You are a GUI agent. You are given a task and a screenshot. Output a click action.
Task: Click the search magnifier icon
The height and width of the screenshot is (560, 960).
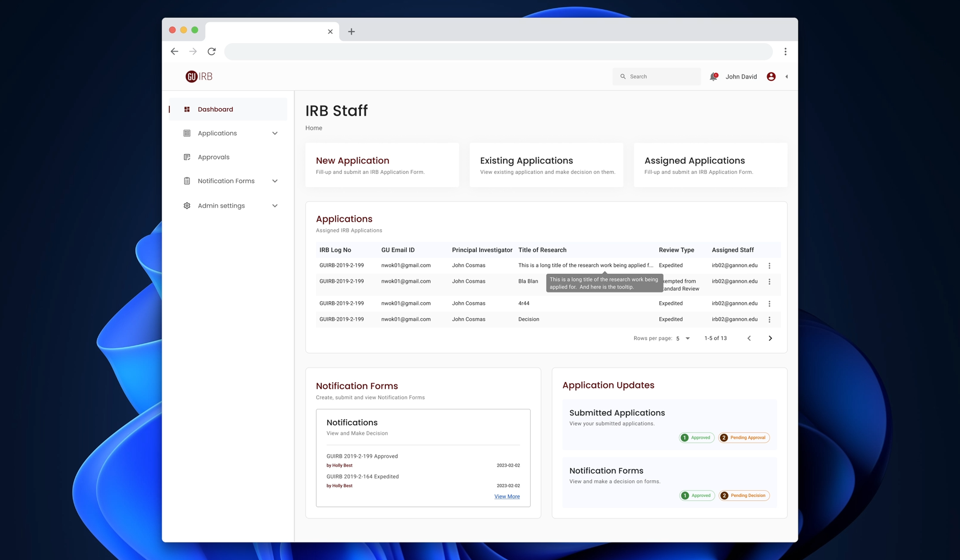[623, 77]
